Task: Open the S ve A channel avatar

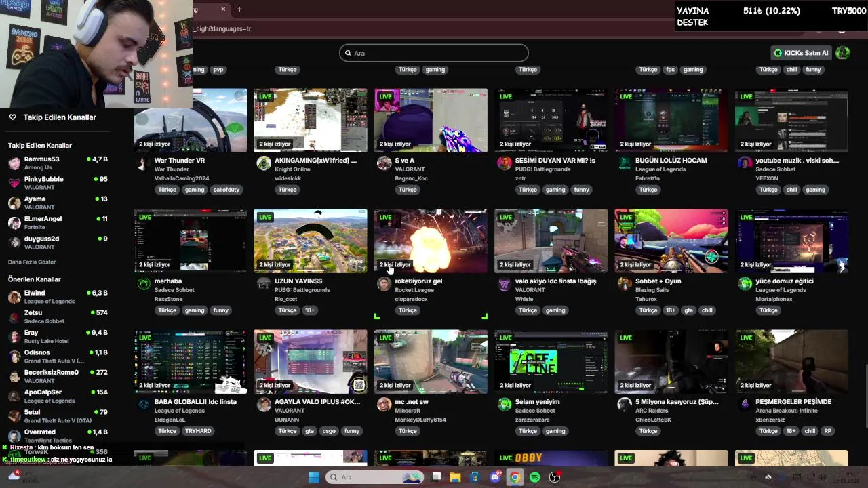Action: click(x=384, y=163)
